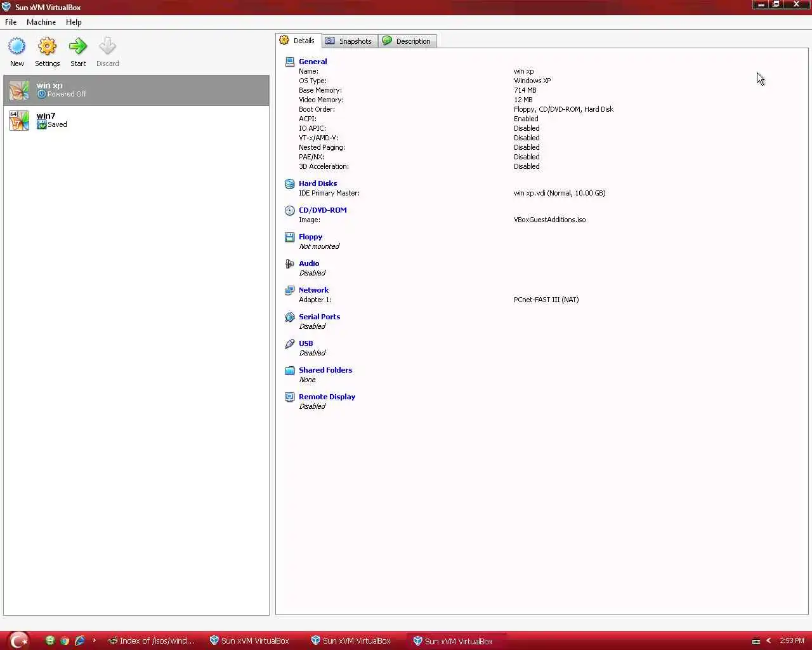Click the Discard toolbar icon
The height and width of the screenshot is (650, 812).
pyautogui.click(x=108, y=46)
